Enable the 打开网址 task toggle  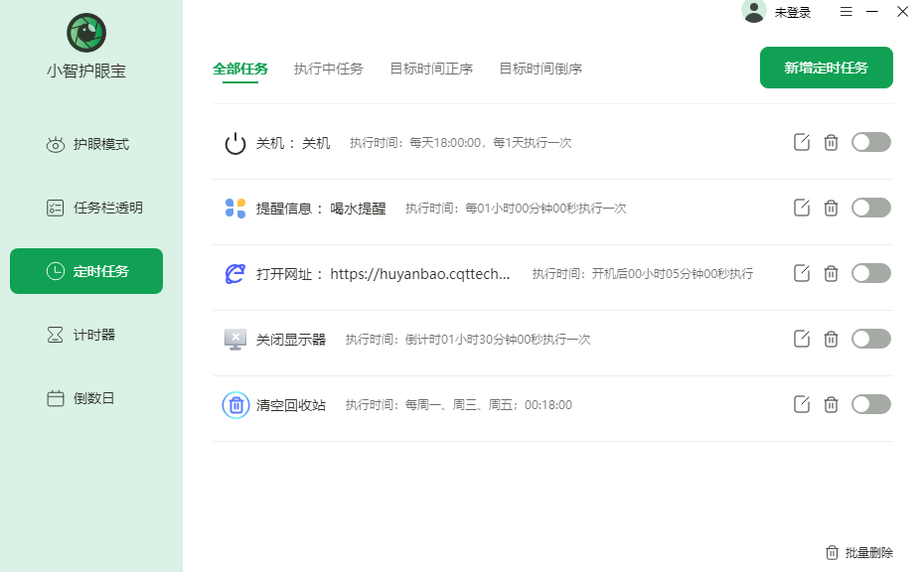(871, 273)
